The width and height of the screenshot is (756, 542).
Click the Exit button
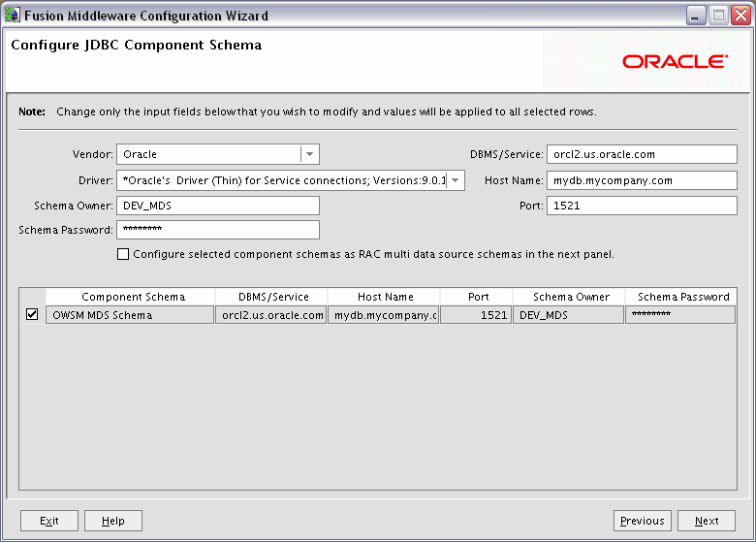[x=49, y=521]
